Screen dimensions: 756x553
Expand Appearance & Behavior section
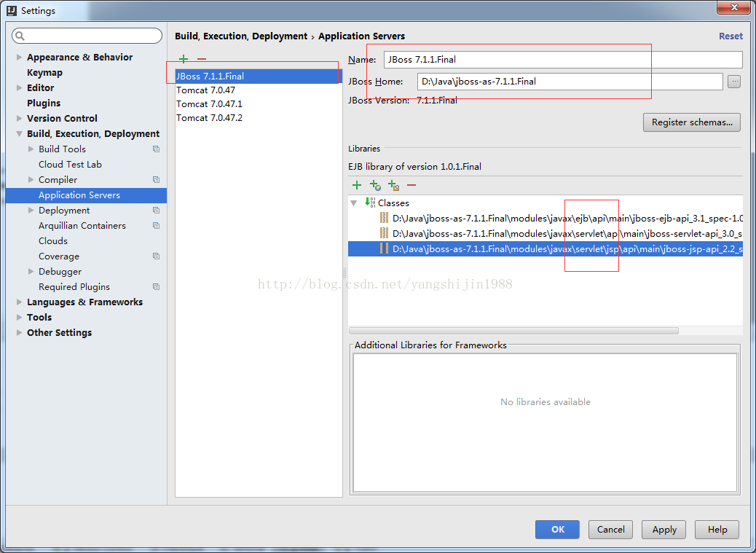click(x=19, y=57)
